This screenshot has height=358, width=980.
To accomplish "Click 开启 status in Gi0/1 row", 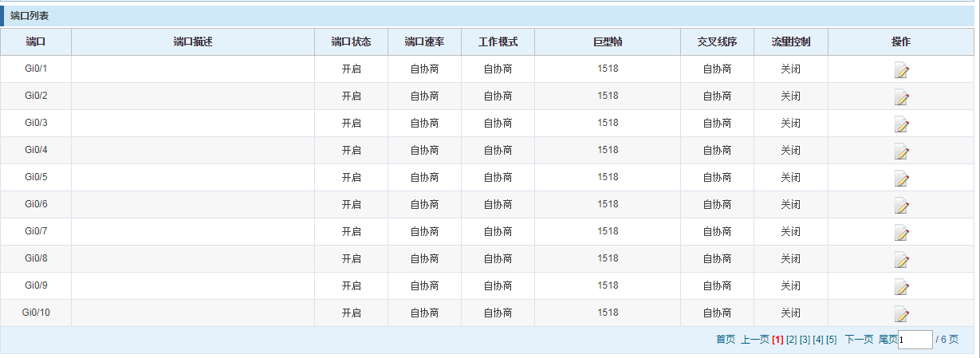I will point(351,69).
